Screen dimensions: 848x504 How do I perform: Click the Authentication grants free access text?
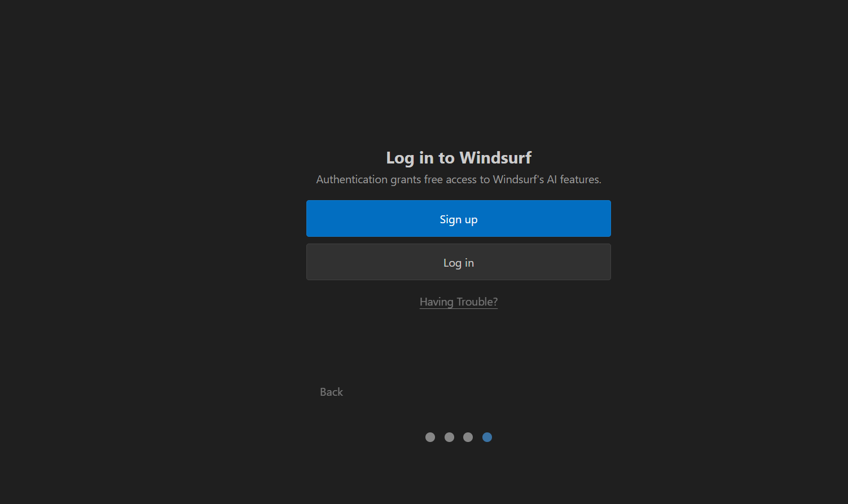(x=459, y=179)
